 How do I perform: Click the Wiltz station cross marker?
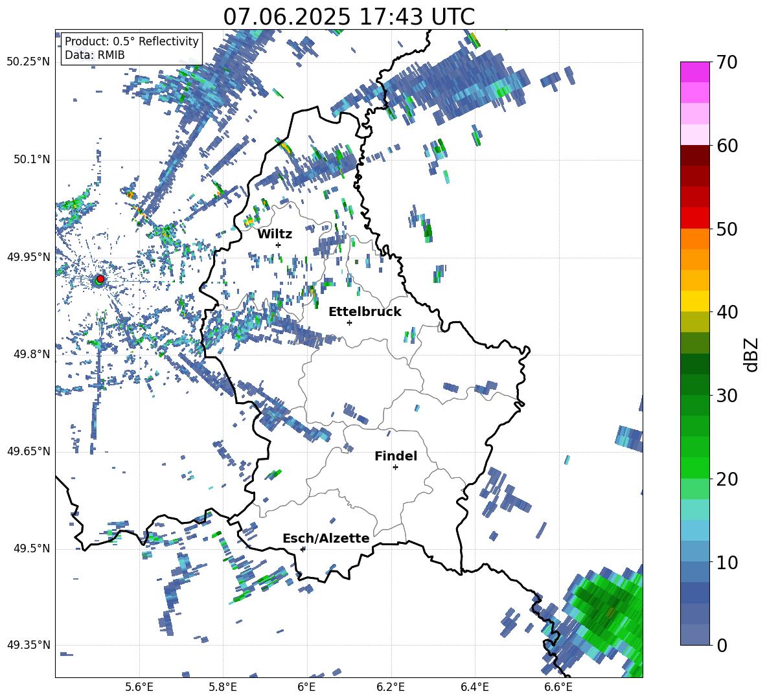click(x=279, y=245)
